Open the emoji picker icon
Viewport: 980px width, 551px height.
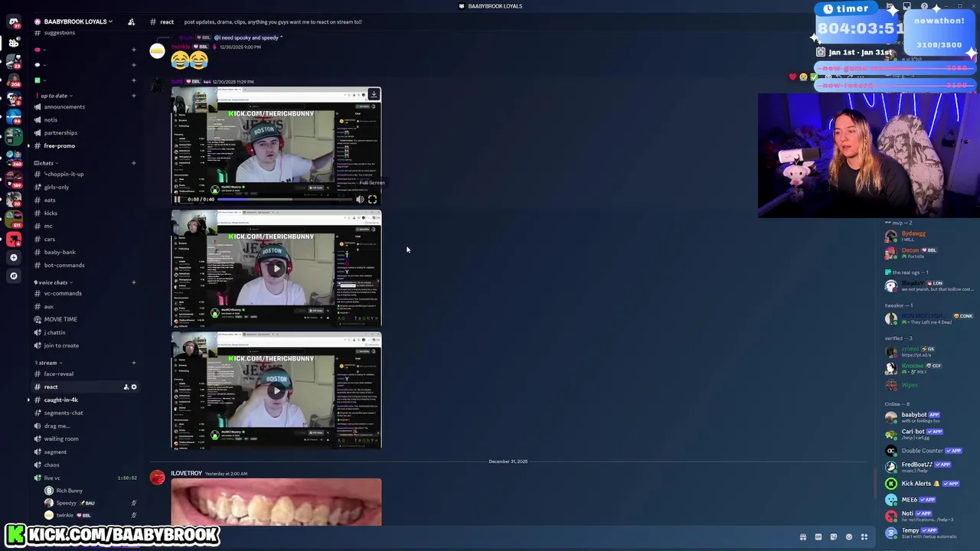(x=848, y=537)
